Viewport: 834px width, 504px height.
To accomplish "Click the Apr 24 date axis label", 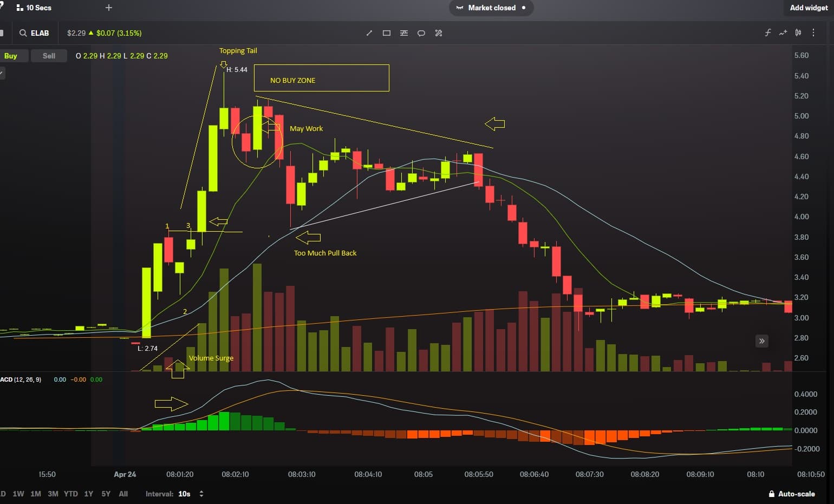I will pos(125,474).
